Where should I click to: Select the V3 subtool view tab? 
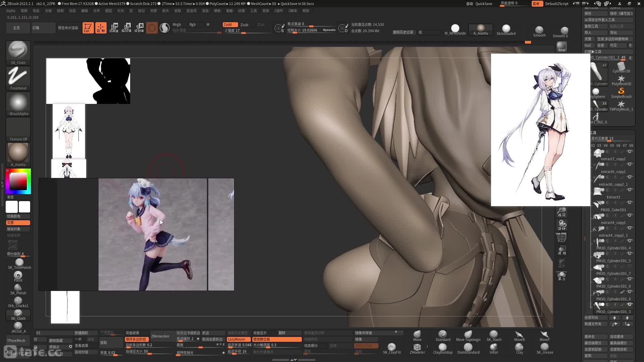599,145
